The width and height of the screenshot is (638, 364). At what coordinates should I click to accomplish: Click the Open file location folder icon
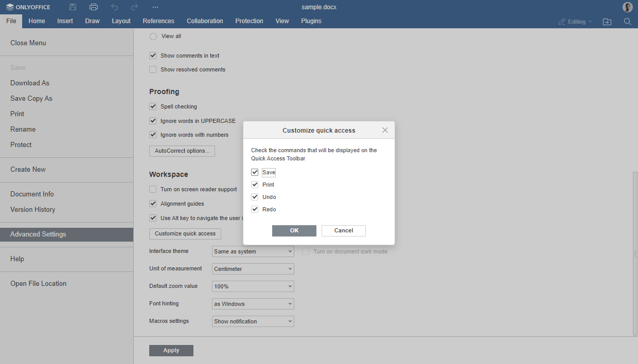click(x=607, y=22)
